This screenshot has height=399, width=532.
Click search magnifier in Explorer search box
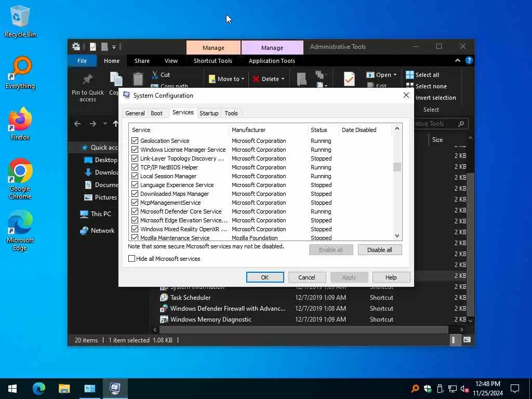tap(461, 124)
